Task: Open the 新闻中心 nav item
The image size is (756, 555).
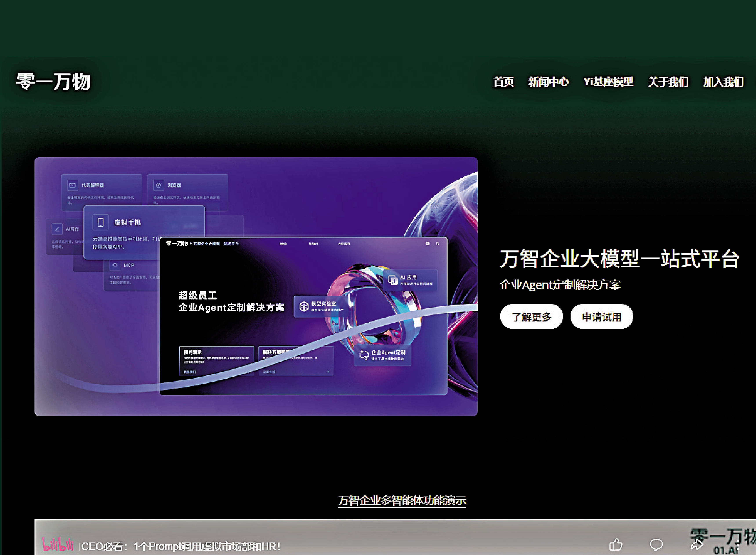Action: coord(548,82)
